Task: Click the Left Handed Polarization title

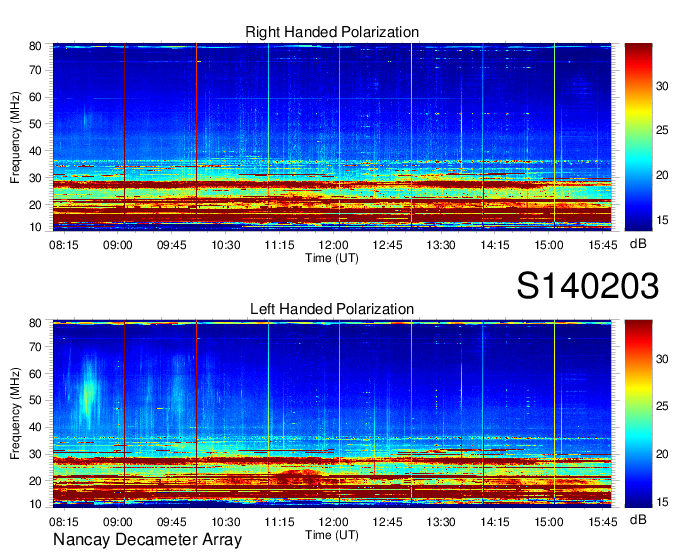Action: pos(332,309)
